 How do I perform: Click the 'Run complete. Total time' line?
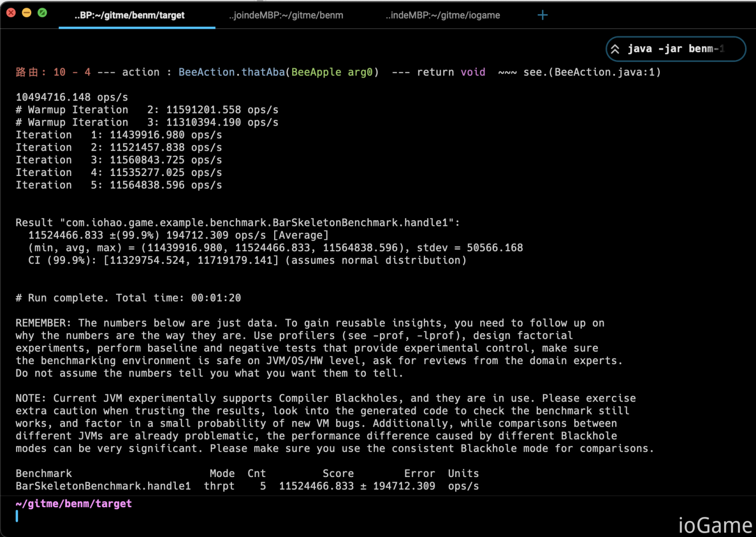coord(129,298)
